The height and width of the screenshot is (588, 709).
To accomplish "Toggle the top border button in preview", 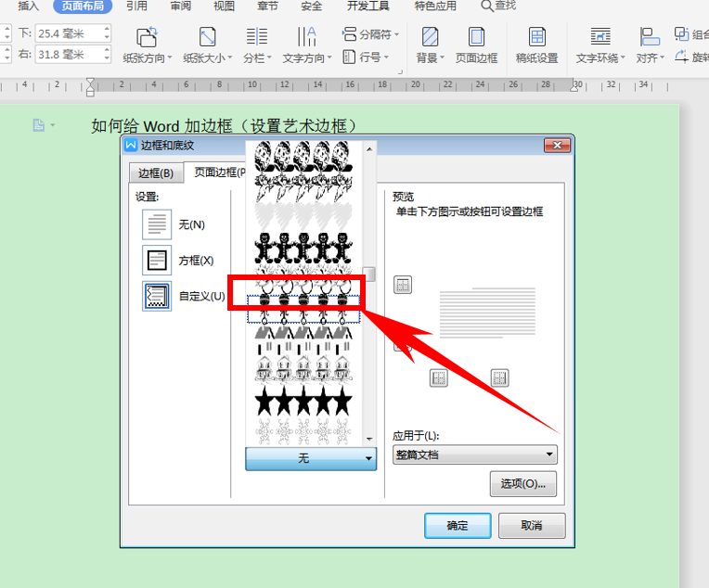I will [403, 285].
